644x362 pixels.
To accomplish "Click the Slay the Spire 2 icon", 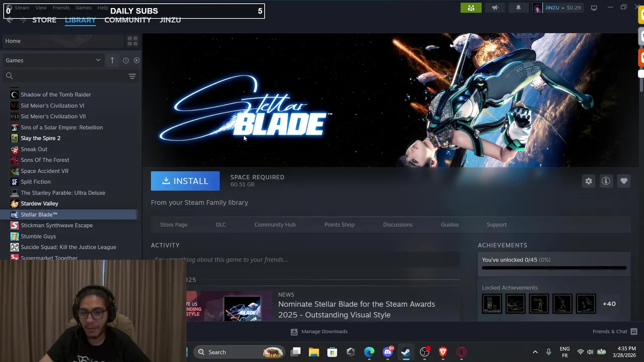I will (x=15, y=138).
